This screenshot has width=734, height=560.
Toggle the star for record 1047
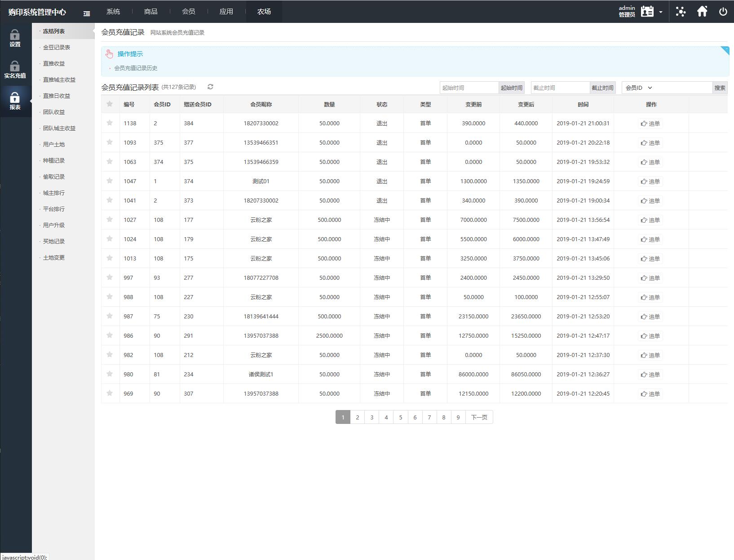(110, 181)
